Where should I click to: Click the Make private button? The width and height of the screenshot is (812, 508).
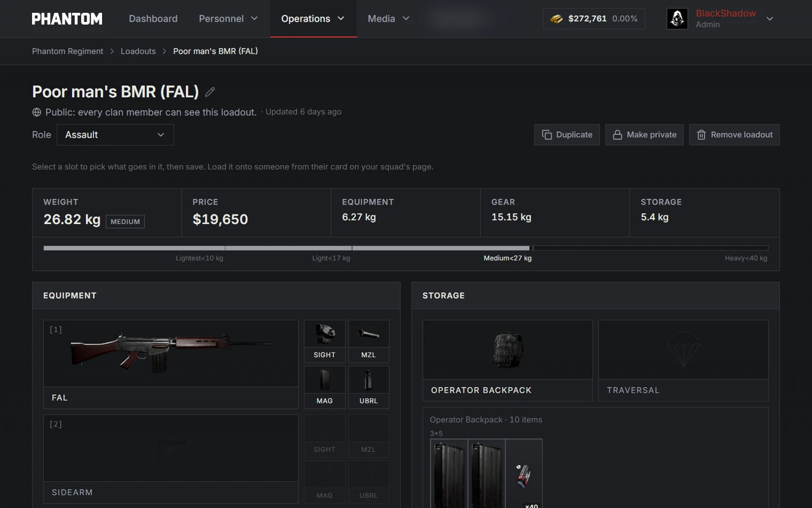click(645, 135)
